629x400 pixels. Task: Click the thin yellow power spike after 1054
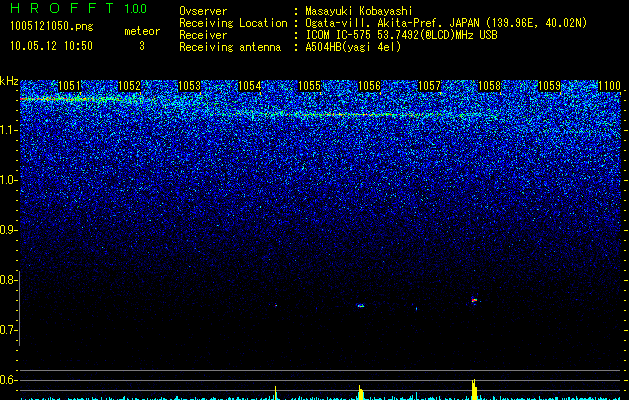(276, 393)
